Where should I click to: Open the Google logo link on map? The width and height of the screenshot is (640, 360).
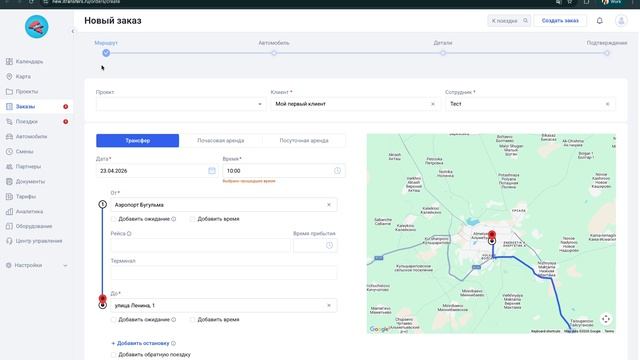click(379, 329)
